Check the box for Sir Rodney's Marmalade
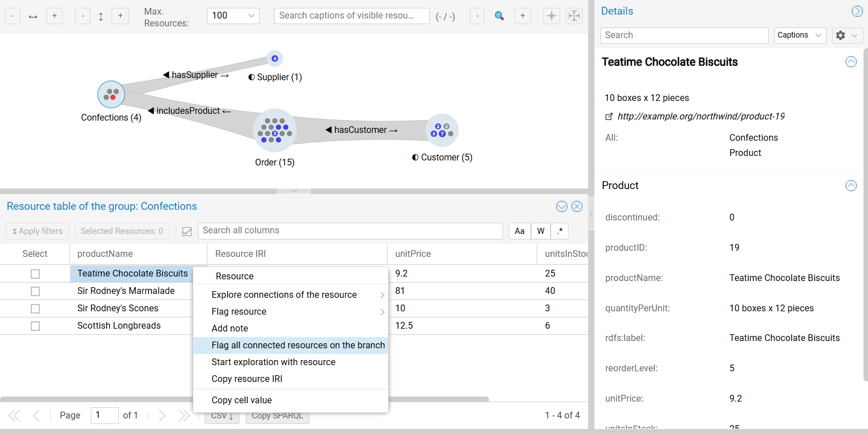The image size is (868, 433). (35, 291)
